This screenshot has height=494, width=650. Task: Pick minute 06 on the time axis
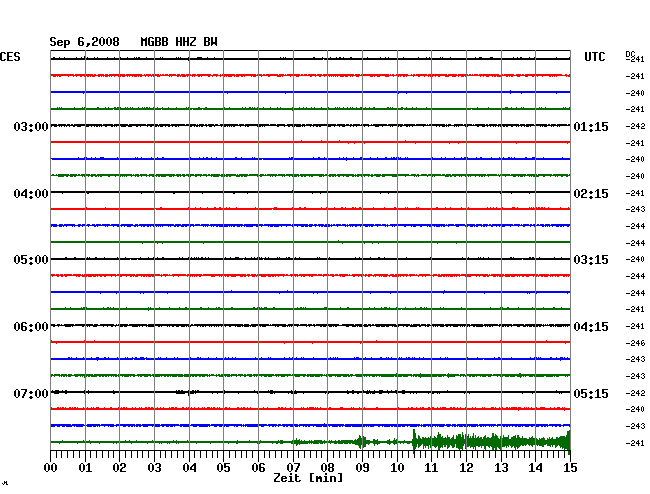(x=258, y=468)
